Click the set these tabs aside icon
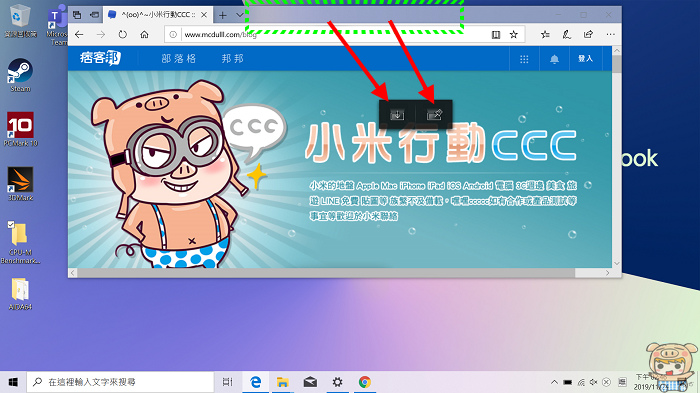Screen dimensions: 700x393 (x=94, y=15)
